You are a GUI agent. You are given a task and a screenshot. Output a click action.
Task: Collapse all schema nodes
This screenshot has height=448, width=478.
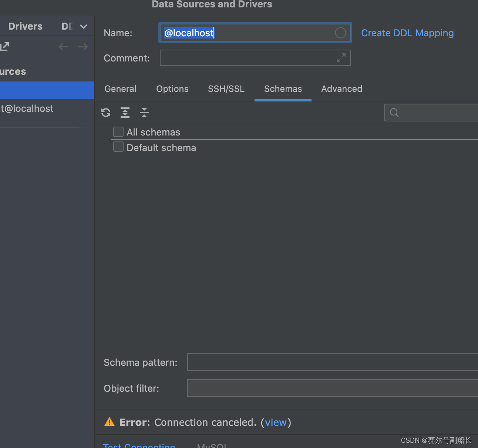pyautogui.click(x=144, y=113)
